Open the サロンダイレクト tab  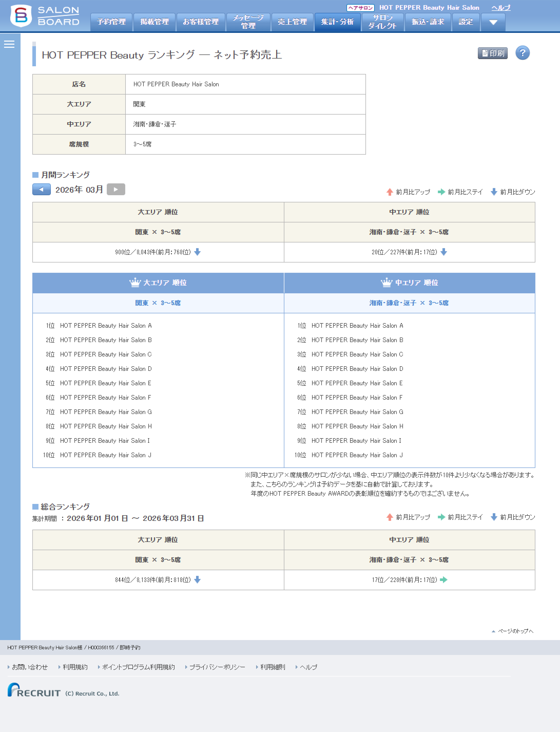pyautogui.click(x=382, y=22)
